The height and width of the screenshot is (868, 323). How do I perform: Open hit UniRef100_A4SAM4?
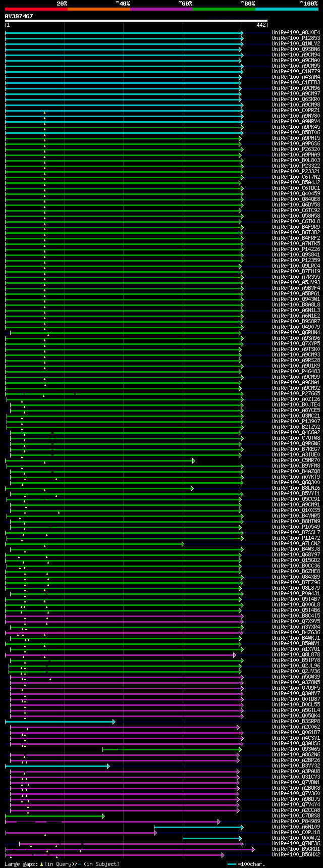tap(296, 77)
